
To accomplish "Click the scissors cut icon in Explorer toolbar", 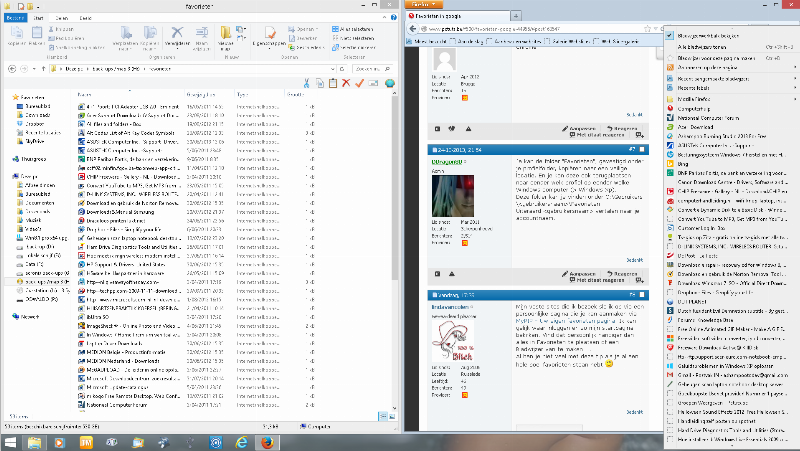I will pos(308,83).
